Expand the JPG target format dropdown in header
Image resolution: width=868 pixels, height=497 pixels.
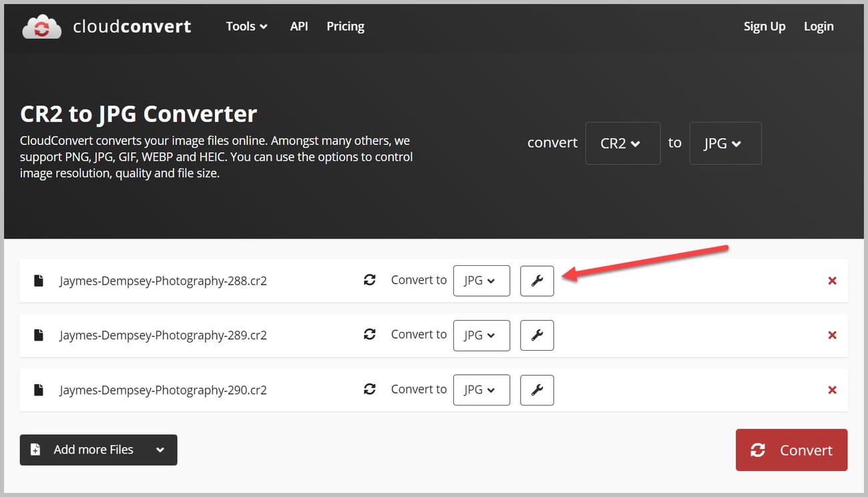(725, 143)
